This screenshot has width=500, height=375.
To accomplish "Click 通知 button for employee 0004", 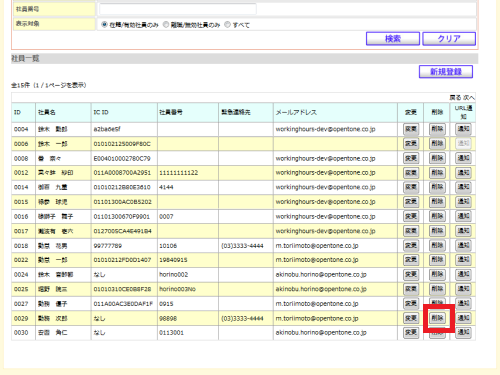I will click(463, 129).
